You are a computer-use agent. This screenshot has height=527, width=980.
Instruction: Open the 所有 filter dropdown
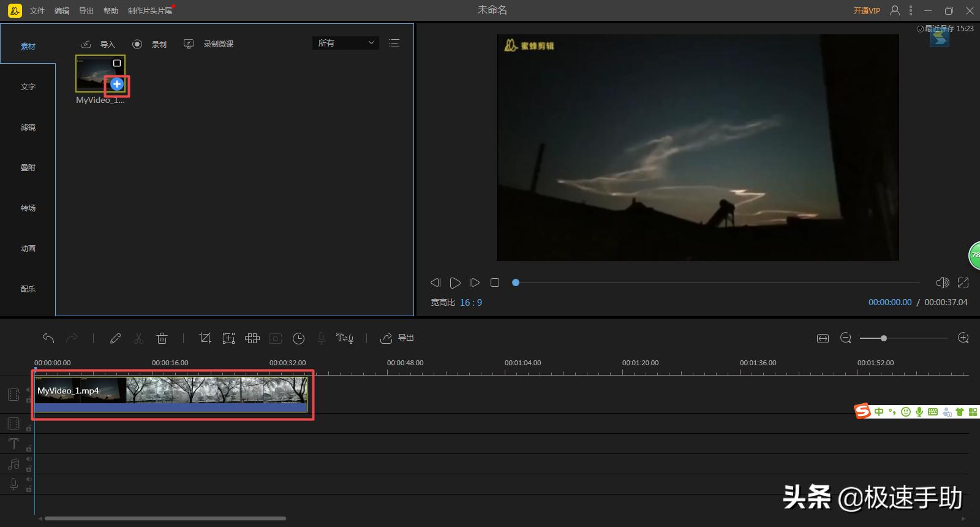click(x=345, y=43)
